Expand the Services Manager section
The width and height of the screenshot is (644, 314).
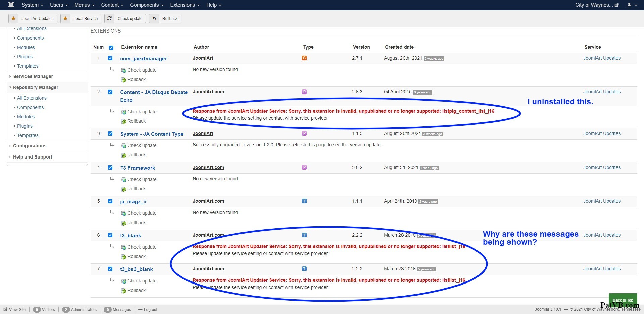[x=33, y=76]
